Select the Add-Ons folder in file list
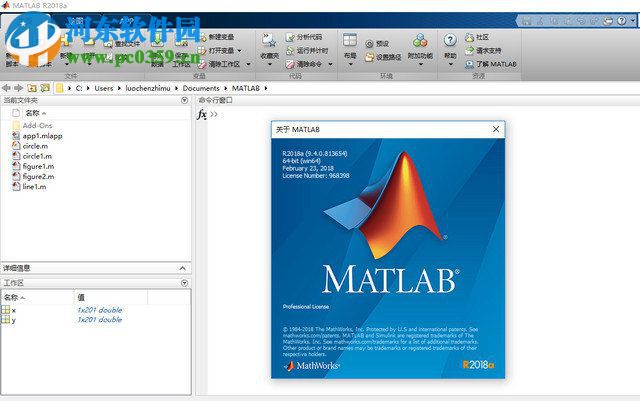 coord(37,126)
